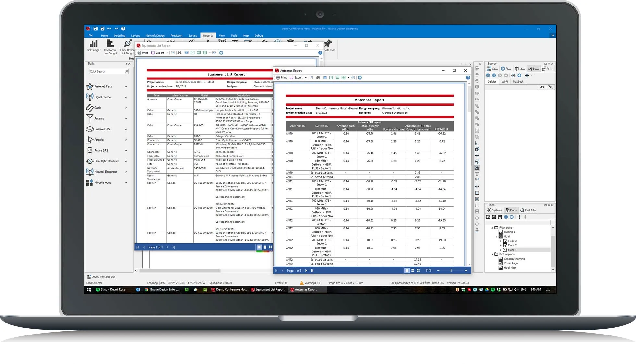This screenshot has width=636, height=364.
Task: Toggle continuous layout in Antennas Report footer
Action: pos(413,271)
